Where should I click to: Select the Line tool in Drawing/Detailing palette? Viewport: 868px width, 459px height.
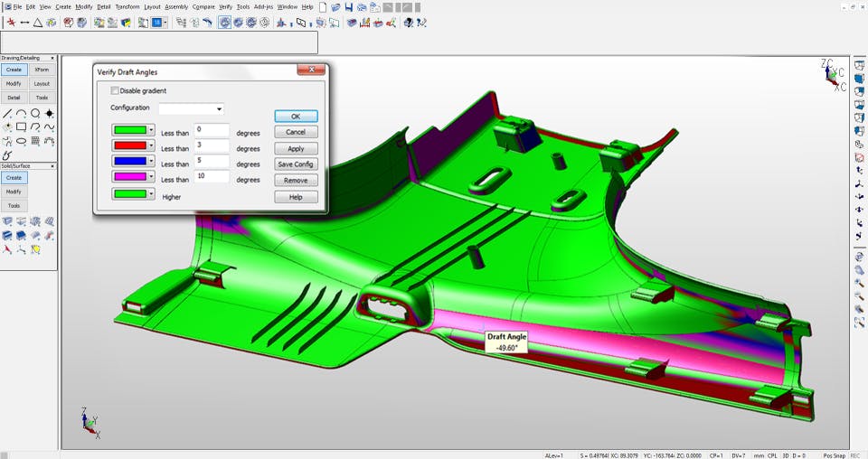pos(7,113)
